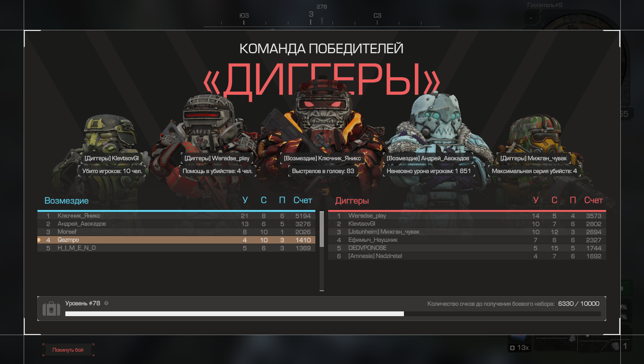
Task: Click the battle kit case icon
Action: click(52, 309)
